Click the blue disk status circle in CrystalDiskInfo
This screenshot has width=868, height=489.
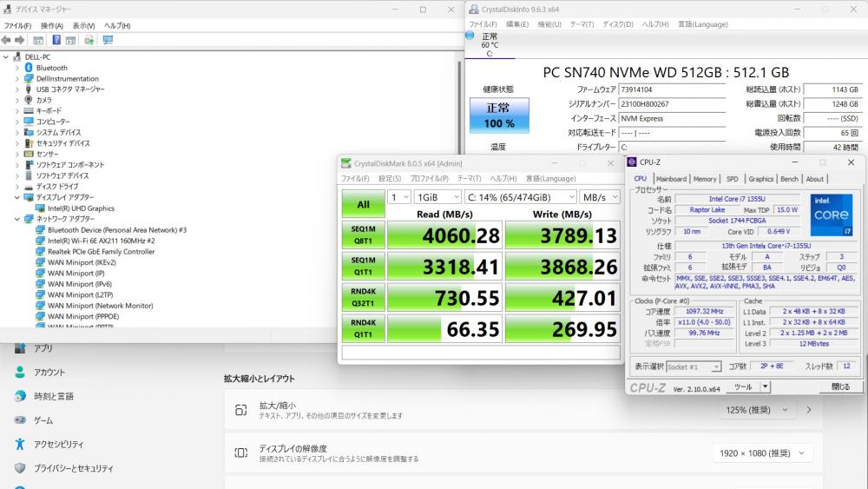(x=470, y=36)
